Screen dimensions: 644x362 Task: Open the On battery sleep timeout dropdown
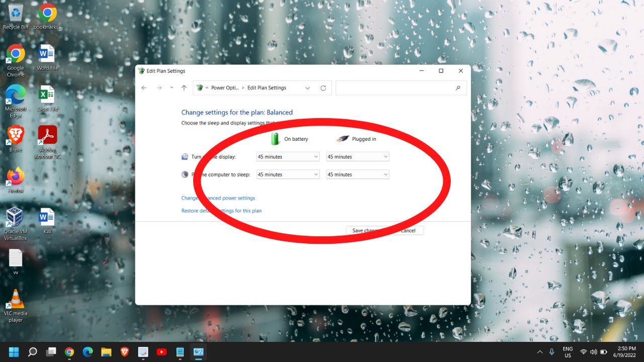click(x=288, y=174)
